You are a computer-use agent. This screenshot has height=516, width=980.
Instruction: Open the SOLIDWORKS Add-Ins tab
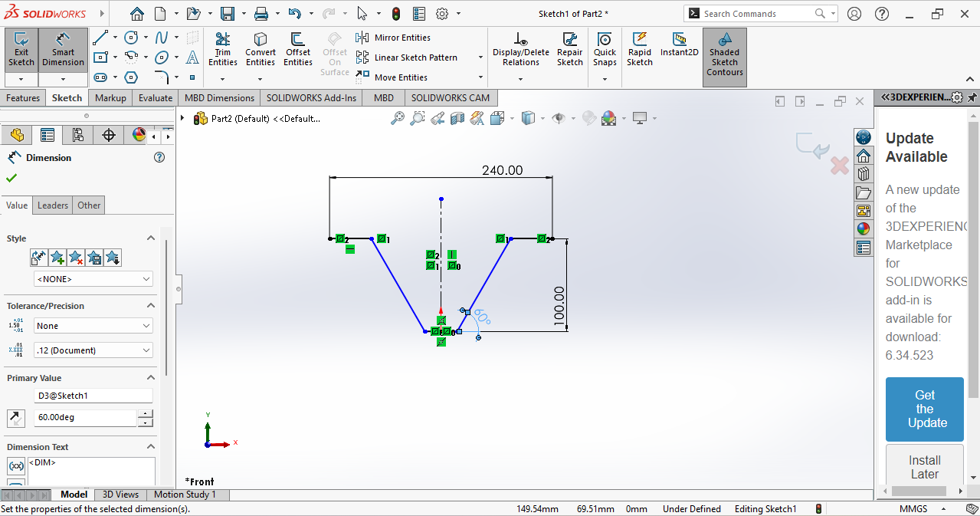[x=311, y=97]
